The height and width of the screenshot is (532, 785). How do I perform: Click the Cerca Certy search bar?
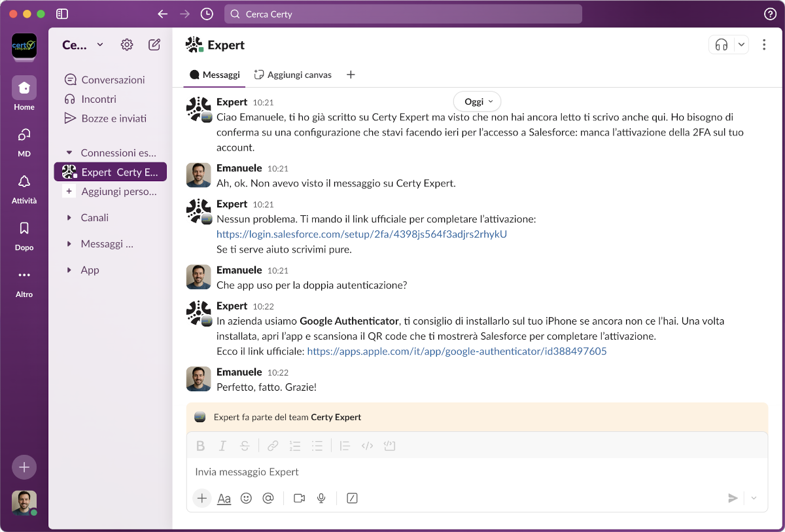(x=403, y=14)
